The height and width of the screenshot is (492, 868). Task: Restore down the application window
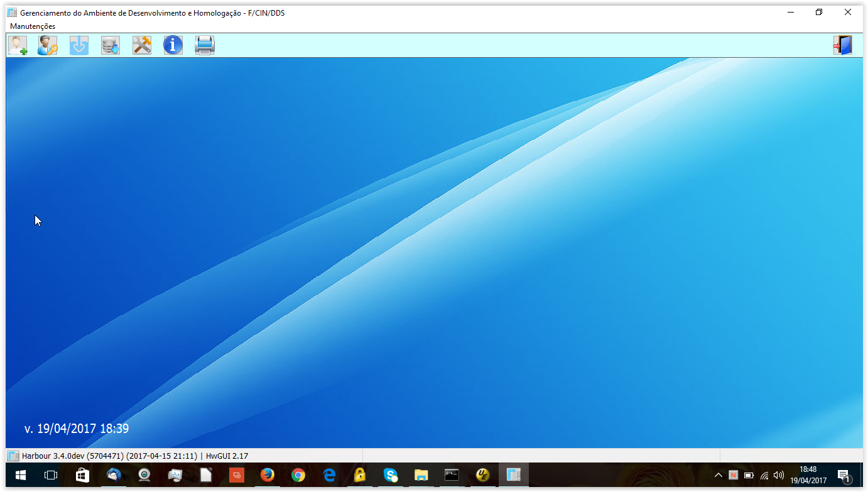[x=819, y=13]
